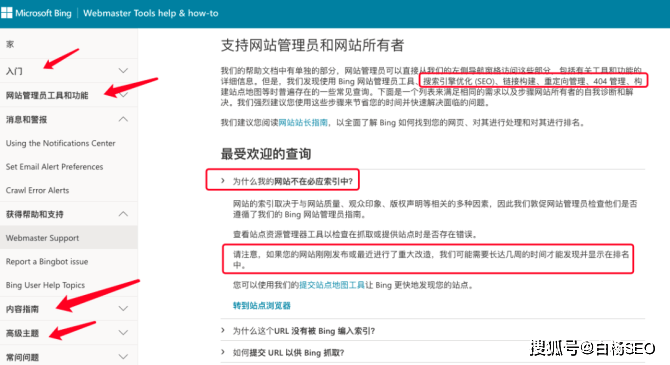This screenshot has width=670, height=365.
Task: Collapse 为什么我的网站不在必应索引中 question arrow
Action: tap(223, 181)
